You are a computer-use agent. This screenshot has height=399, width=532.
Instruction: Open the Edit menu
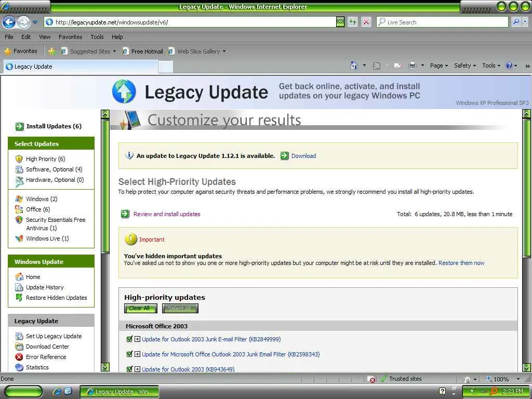[26, 37]
